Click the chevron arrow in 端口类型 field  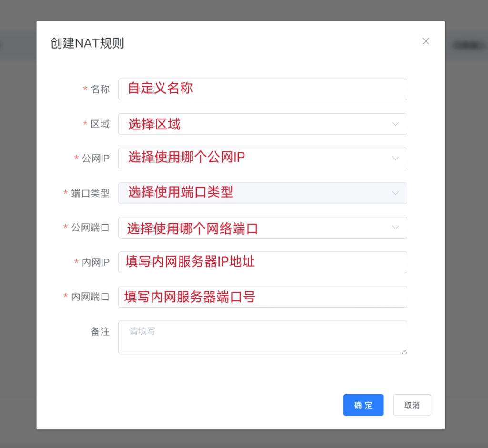(395, 193)
